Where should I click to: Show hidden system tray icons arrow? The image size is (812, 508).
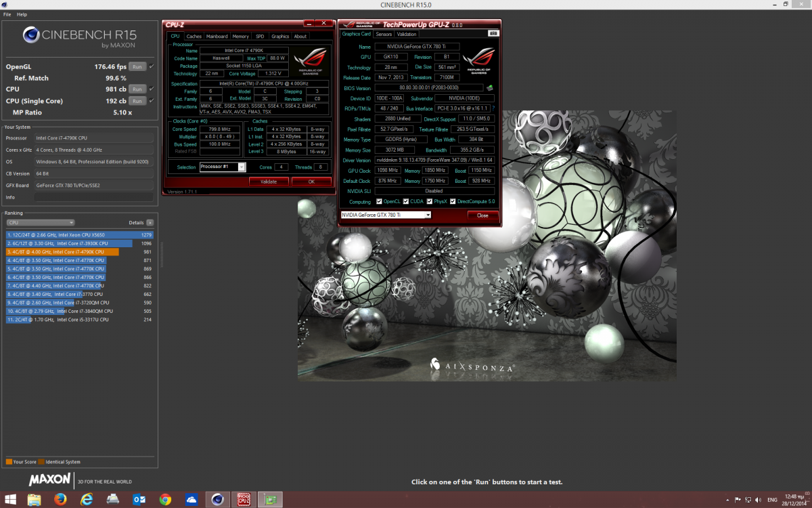[727, 500]
